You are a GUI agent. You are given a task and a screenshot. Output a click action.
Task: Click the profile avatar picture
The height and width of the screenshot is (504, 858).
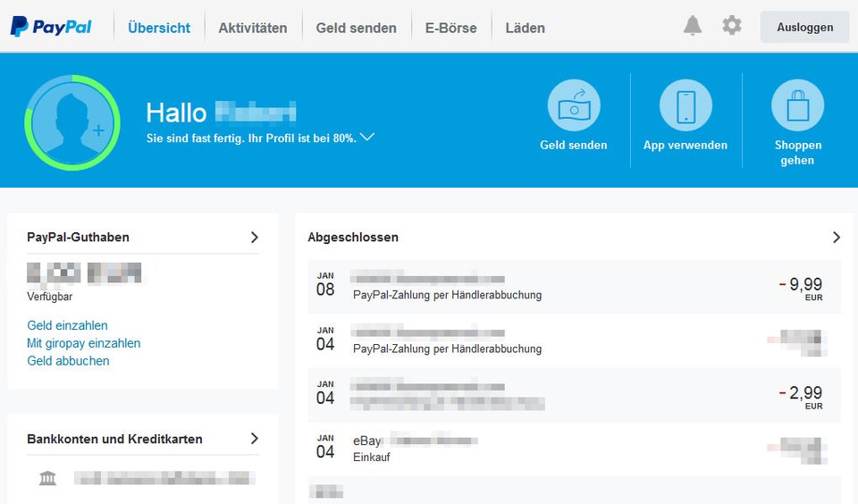coord(72,122)
